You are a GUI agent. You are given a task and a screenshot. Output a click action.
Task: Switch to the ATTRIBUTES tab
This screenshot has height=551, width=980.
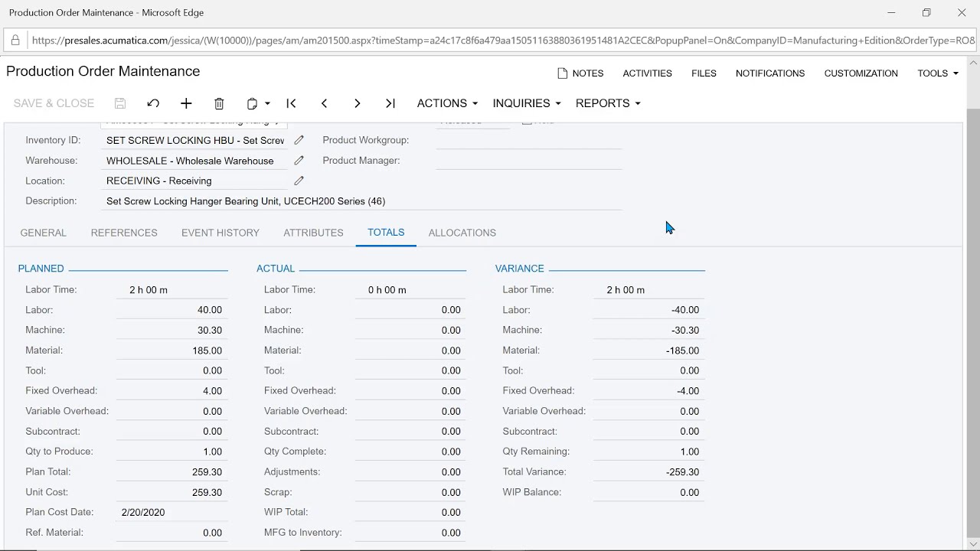[x=313, y=233]
